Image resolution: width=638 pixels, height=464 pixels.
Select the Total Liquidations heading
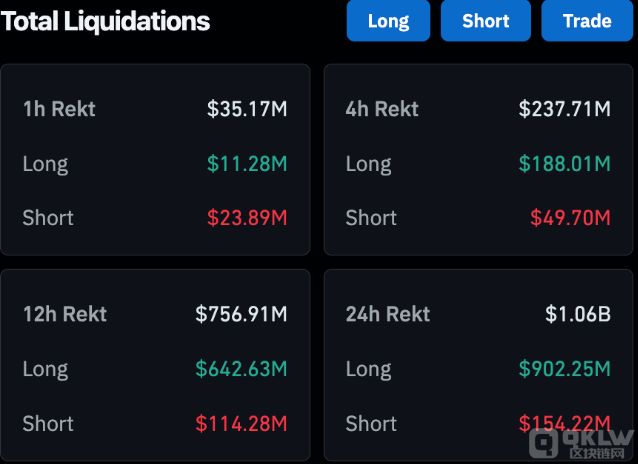[x=106, y=21]
